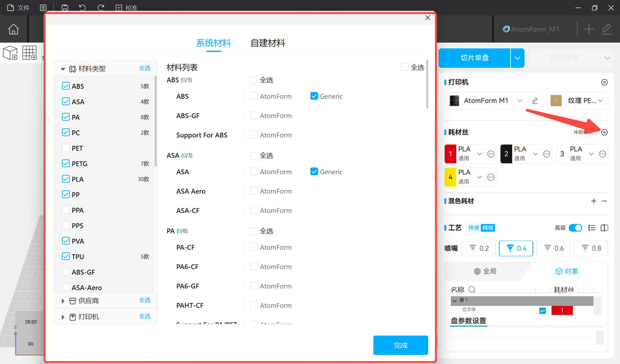Image resolution: width=620 pixels, height=364 pixels.
Task: Click the 切片单盘 button
Action: tap(475, 58)
